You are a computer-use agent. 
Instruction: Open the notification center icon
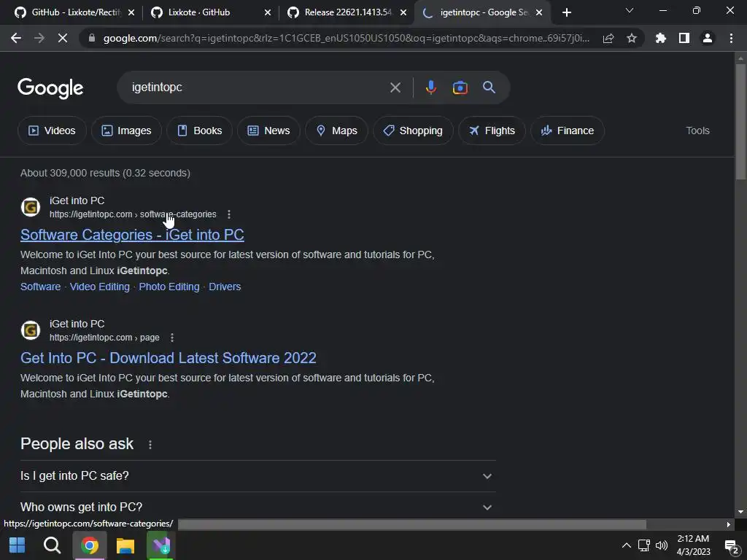coord(731,545)
